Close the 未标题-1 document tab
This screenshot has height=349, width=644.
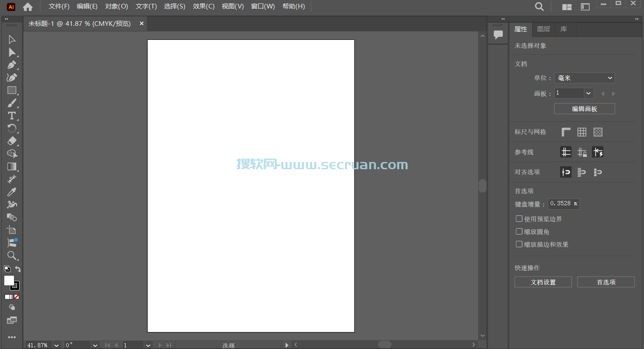click(x=142, y=24)
